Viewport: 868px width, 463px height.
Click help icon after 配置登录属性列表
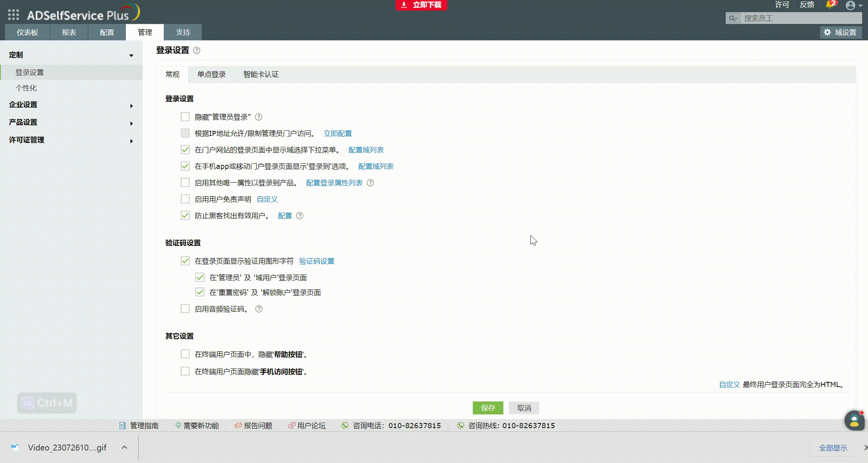coord(370,183)
